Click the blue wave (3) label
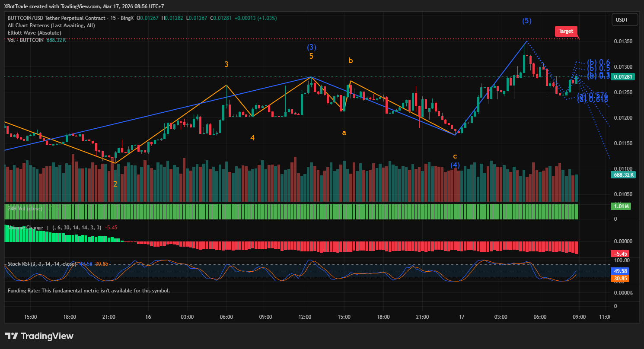Viewport: 644px width, 349px height. 312,47
